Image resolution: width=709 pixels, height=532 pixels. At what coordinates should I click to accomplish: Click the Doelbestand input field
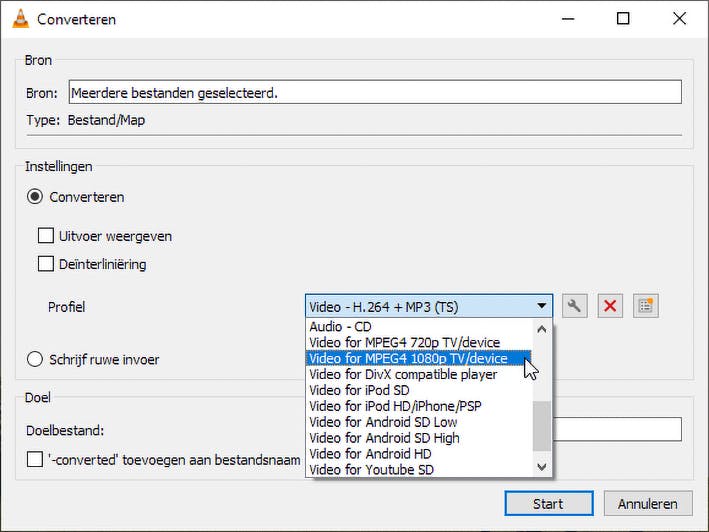click(x=617, y=429)
